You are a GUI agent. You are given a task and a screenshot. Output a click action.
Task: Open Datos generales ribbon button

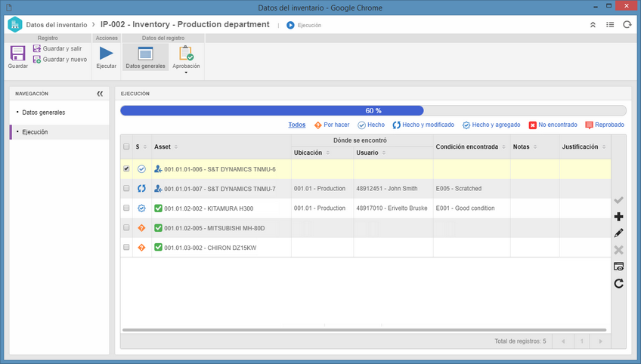pyautogui.click(x=146, y=57)
